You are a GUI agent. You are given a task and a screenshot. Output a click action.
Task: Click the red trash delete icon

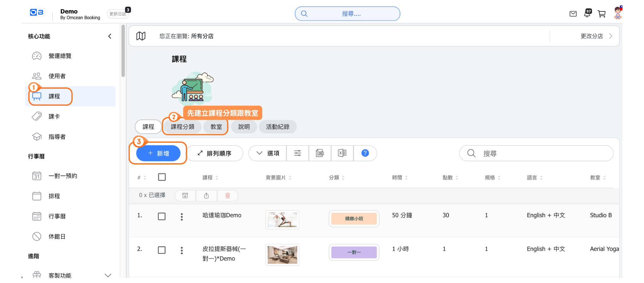pos(228,196)
